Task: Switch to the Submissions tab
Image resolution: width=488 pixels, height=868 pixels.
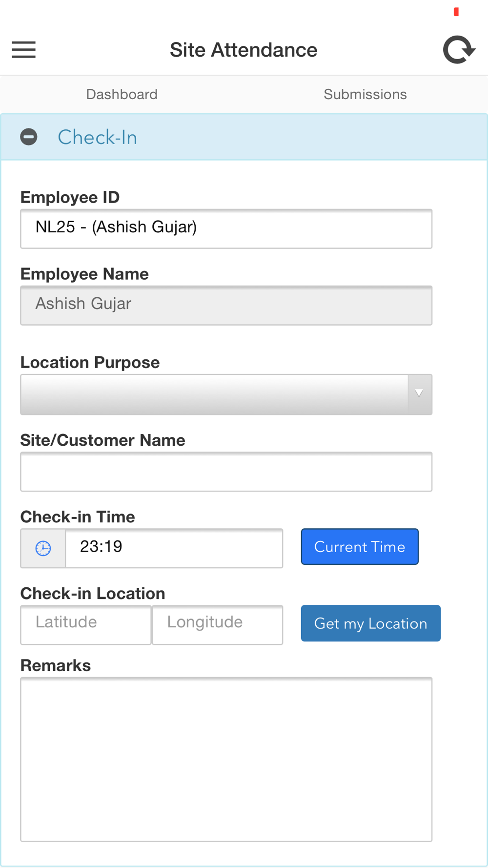Action: [365, 94]
